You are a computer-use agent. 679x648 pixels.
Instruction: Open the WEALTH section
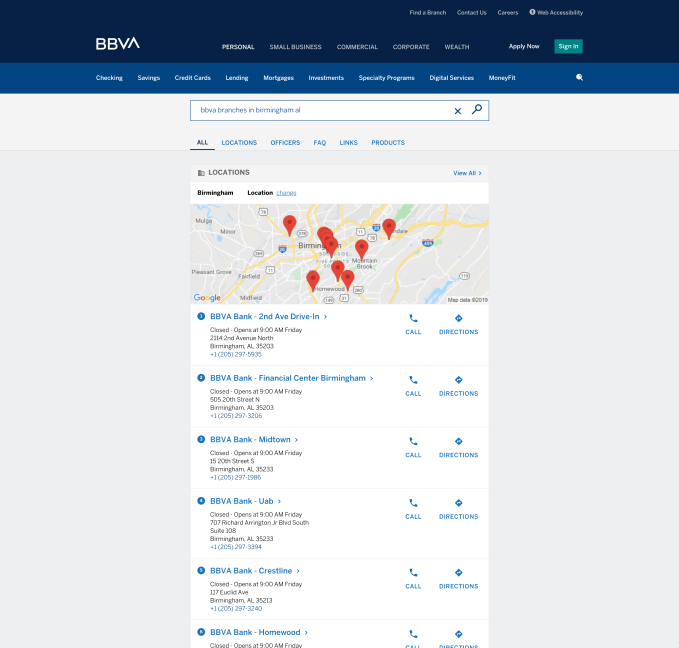(x=457, y=47)
